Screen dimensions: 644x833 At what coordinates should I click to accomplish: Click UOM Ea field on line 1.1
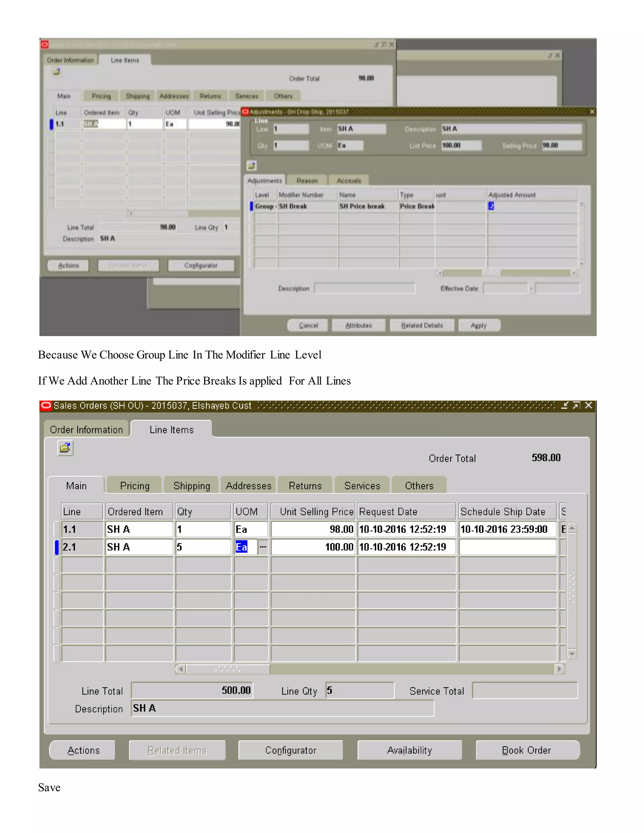pos(251,529)
